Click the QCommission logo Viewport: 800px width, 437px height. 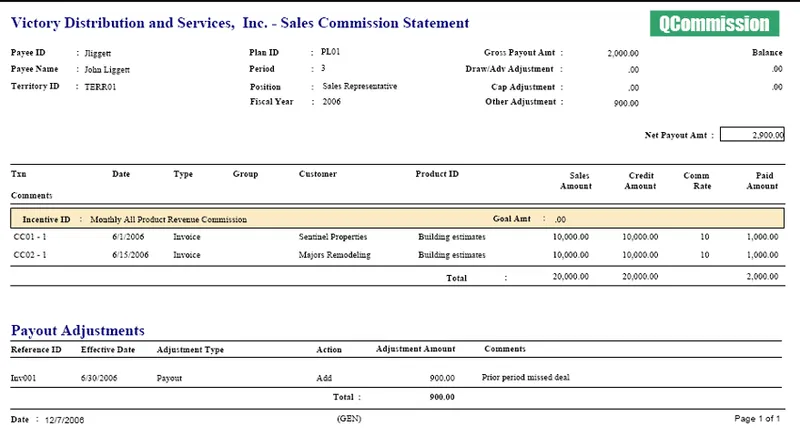(x=714, y=23)
